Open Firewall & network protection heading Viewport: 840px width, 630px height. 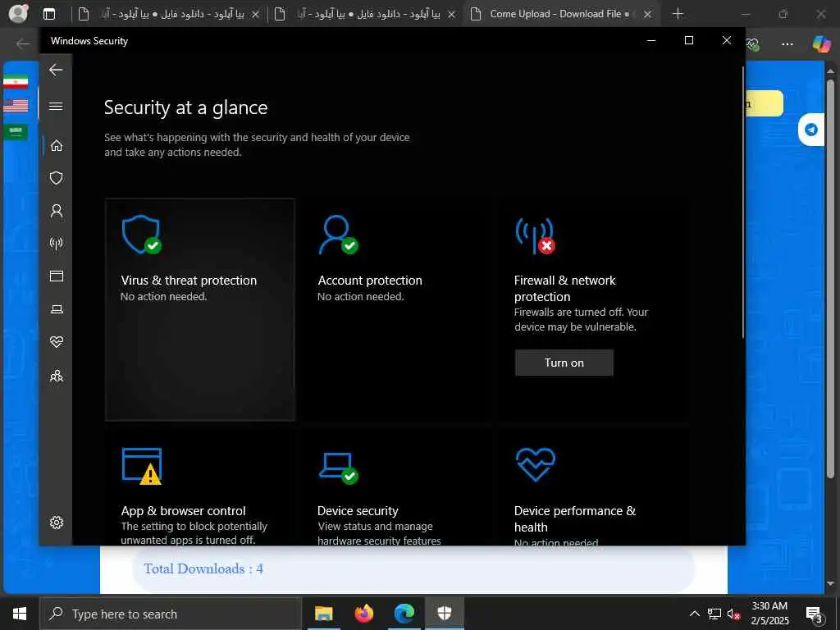click(x=564, y=288)
